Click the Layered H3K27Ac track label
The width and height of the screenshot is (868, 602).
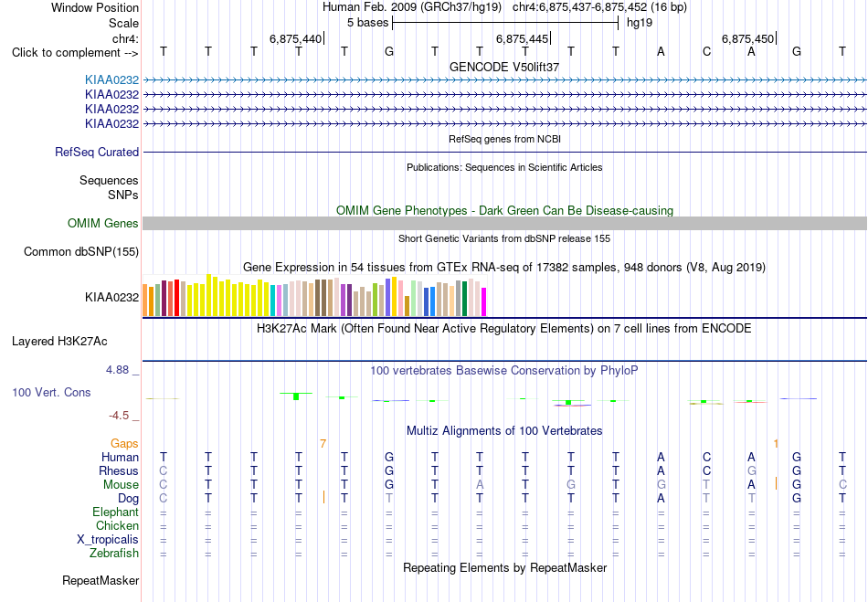point(59,342)
